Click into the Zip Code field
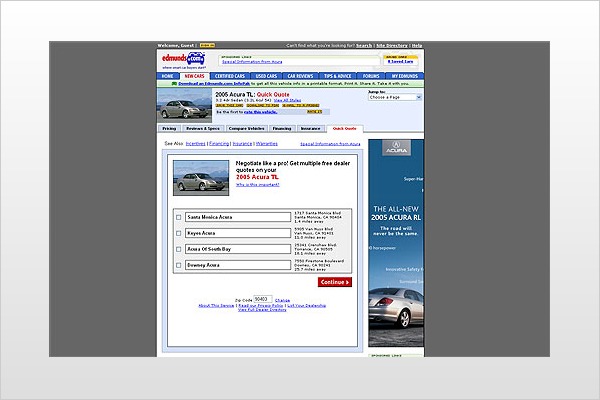This screenshot has width=600, height=400. tap(263, 299)
